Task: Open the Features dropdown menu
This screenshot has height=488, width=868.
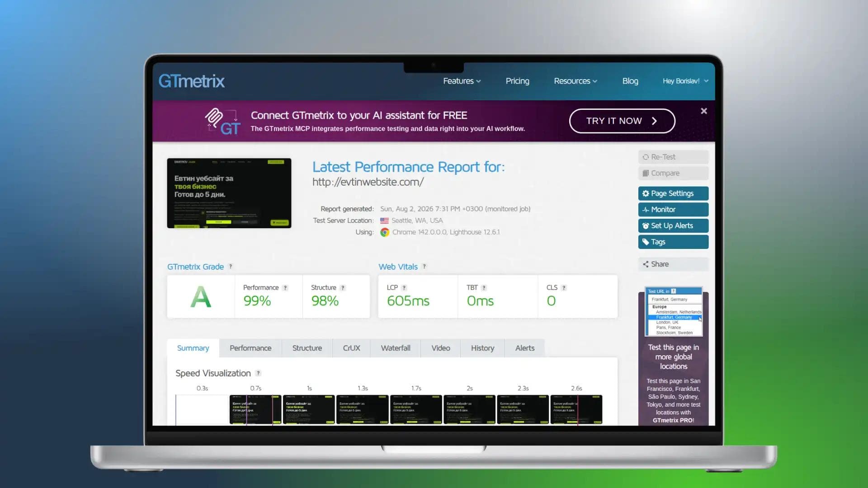Action: coord(462,81)
